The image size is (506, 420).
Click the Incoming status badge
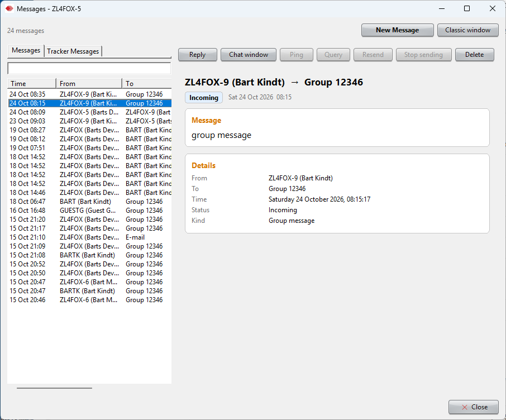(204, 98)
